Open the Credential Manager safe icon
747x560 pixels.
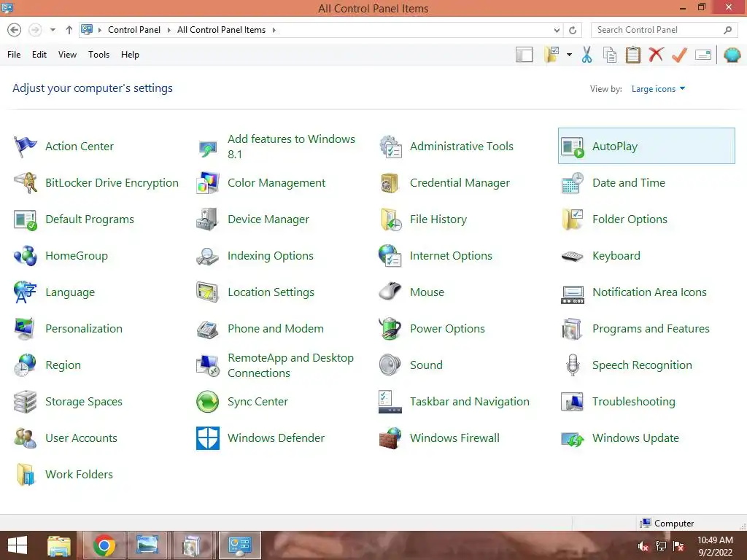point(390,183)
